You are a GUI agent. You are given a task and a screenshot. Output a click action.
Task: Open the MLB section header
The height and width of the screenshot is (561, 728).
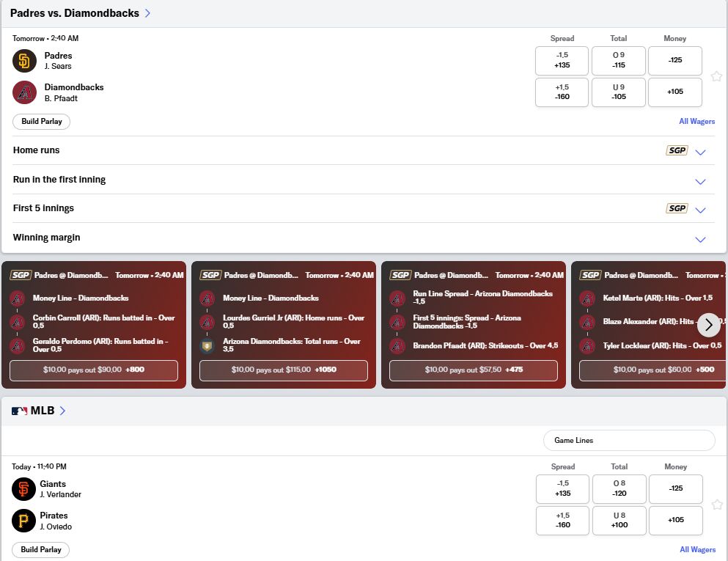click(x=40, y=411)
